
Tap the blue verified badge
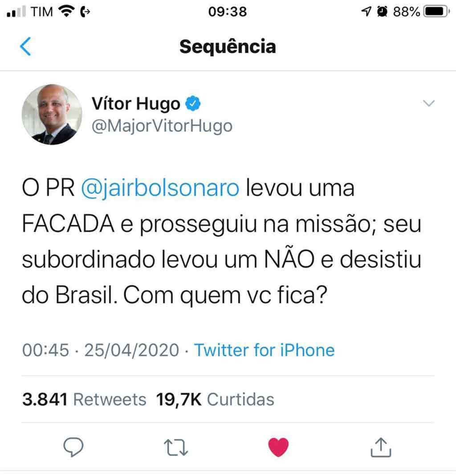point(193,103)
